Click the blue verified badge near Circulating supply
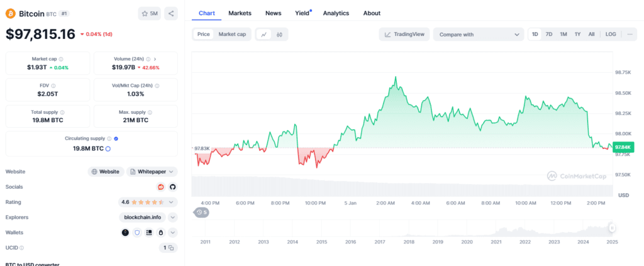This screenshot has height=266, width=644. click(x=116, y=139)
